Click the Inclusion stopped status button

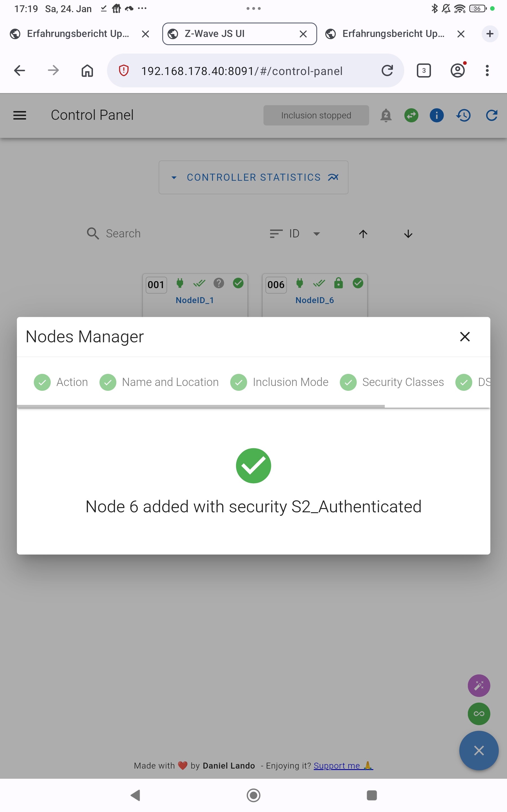click(x=316, y=115)
